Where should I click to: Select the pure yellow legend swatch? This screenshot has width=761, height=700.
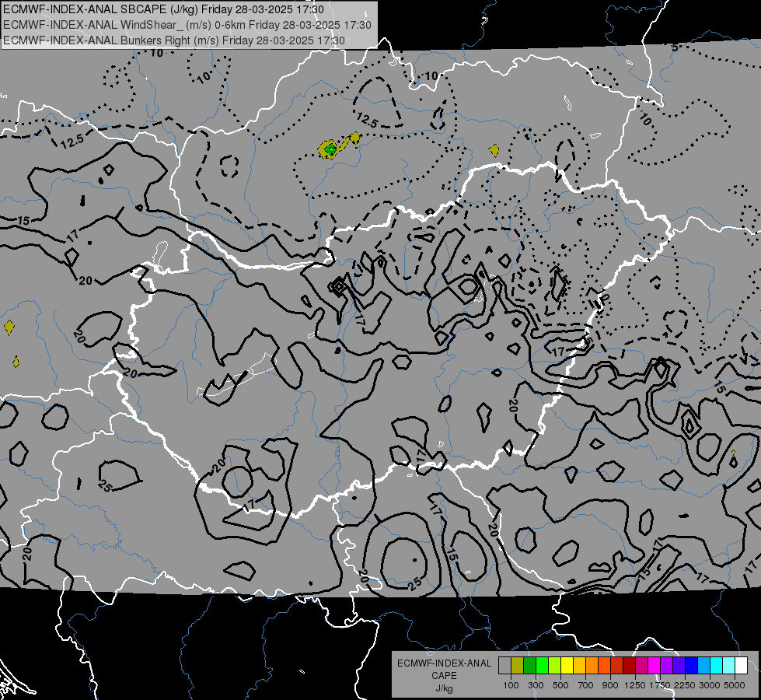point(567,666)
